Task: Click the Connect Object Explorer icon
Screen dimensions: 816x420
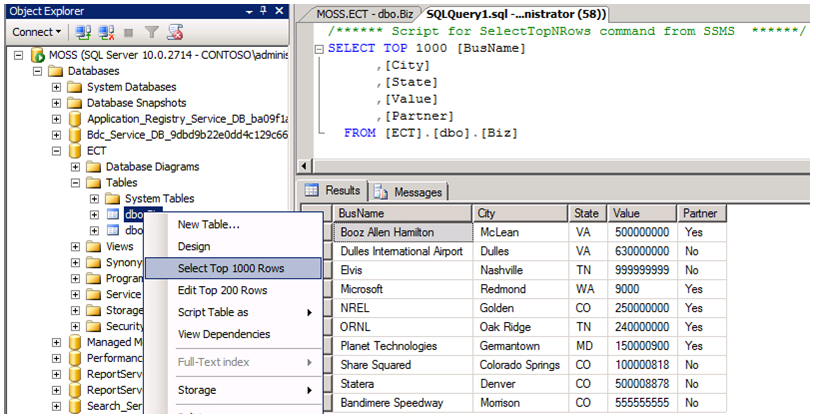Action: (81, 32)
